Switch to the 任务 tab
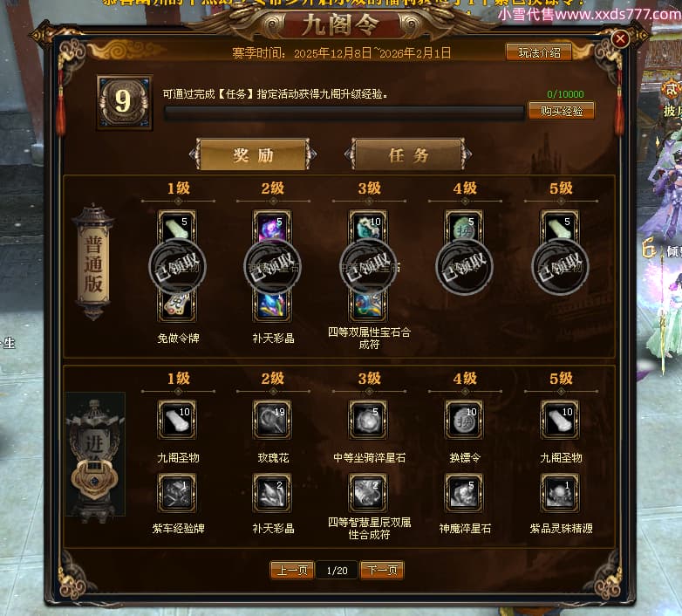The width and height of the screenshot is (682, 616). click(408, 154)
